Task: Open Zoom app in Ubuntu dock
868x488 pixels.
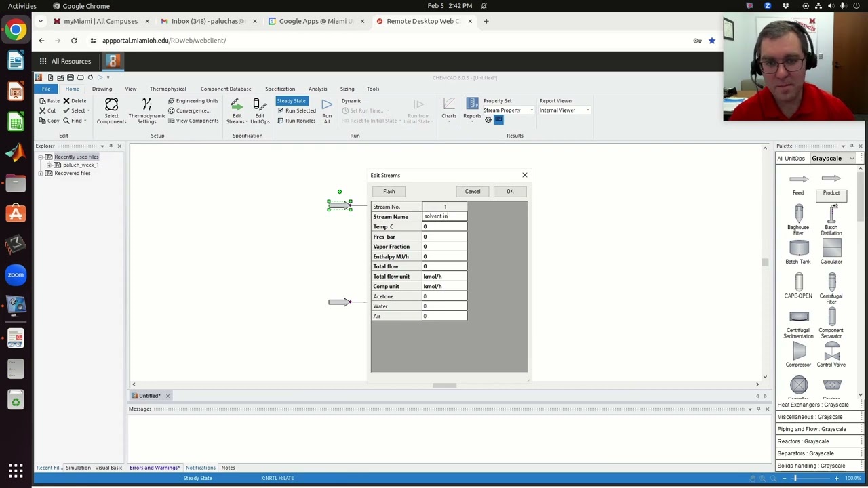Action: pos(16,274)
